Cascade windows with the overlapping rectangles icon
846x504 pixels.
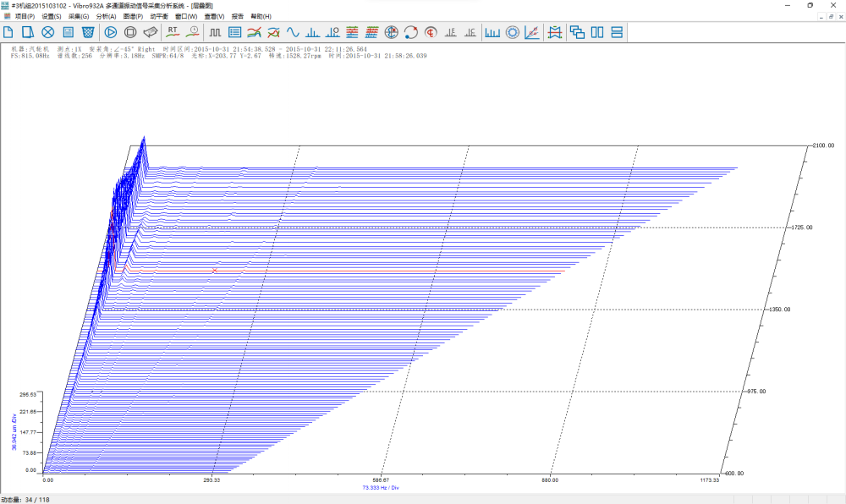click(577, 32)
